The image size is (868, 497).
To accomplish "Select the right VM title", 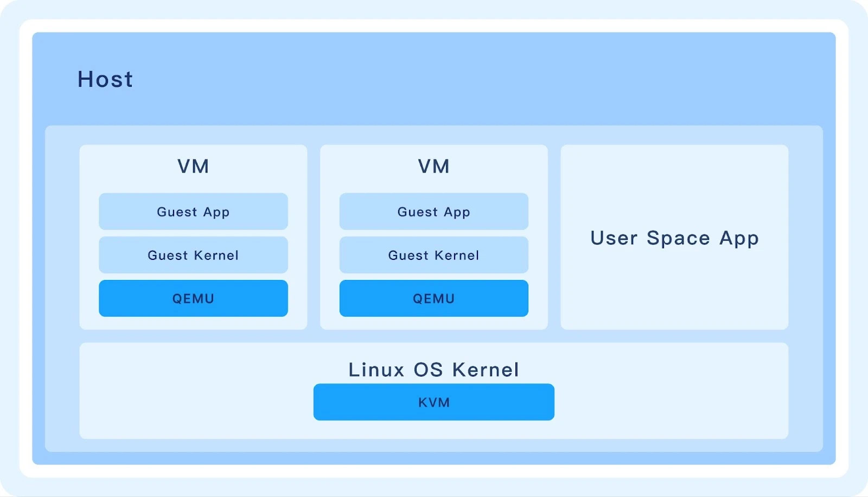I will click(x=434, y=166).
